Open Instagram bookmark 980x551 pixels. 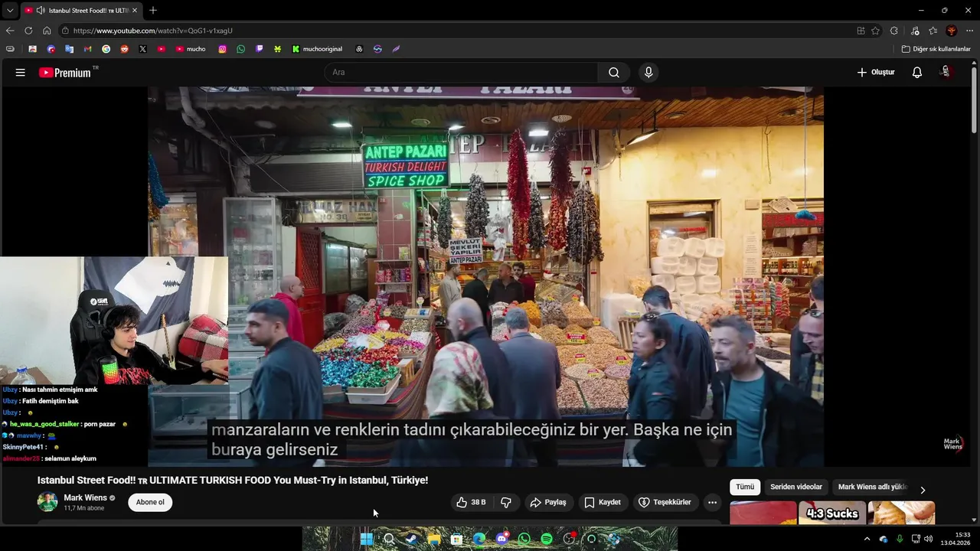[x=222, y=49]
